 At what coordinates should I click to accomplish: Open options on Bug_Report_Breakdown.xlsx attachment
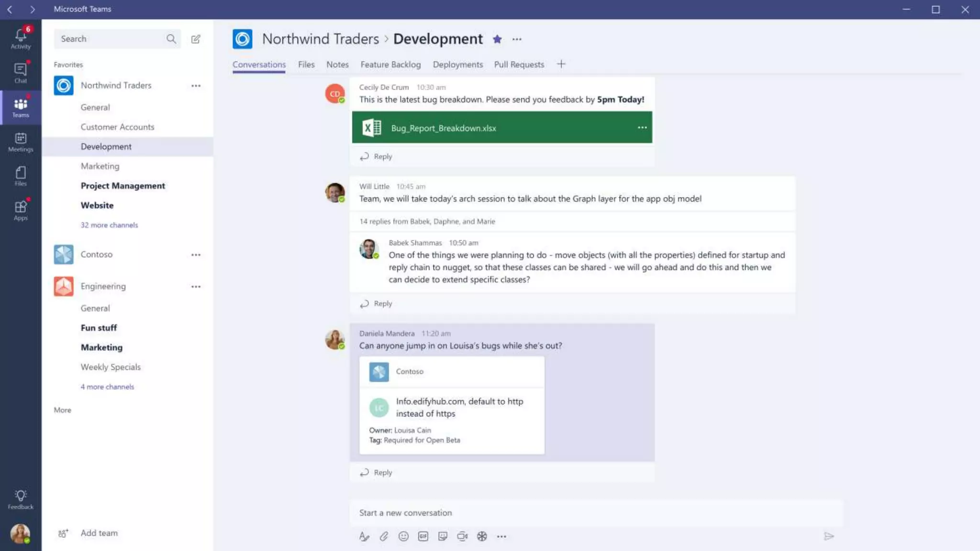[x=642, y=127]
